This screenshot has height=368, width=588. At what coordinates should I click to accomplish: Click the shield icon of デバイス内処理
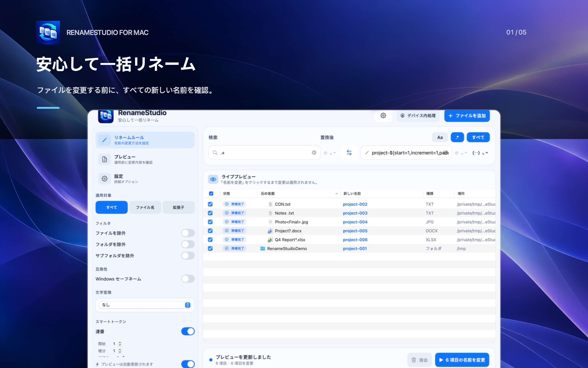pyautogui.click(x=402, y=116)
